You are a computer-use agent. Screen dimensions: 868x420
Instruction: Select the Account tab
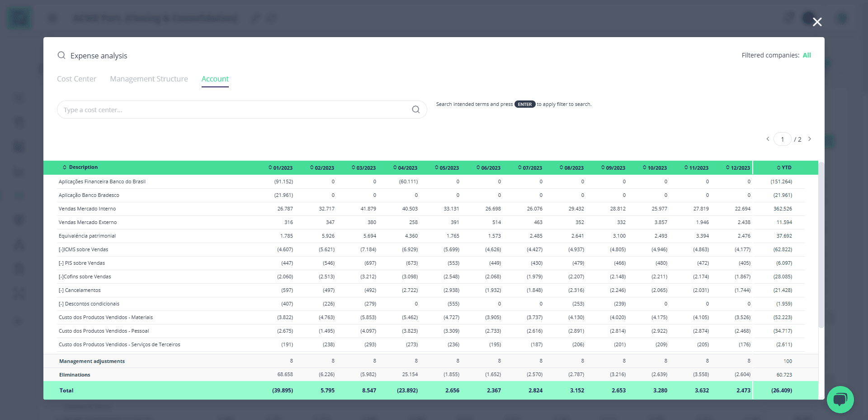click(x=215, y=79)
